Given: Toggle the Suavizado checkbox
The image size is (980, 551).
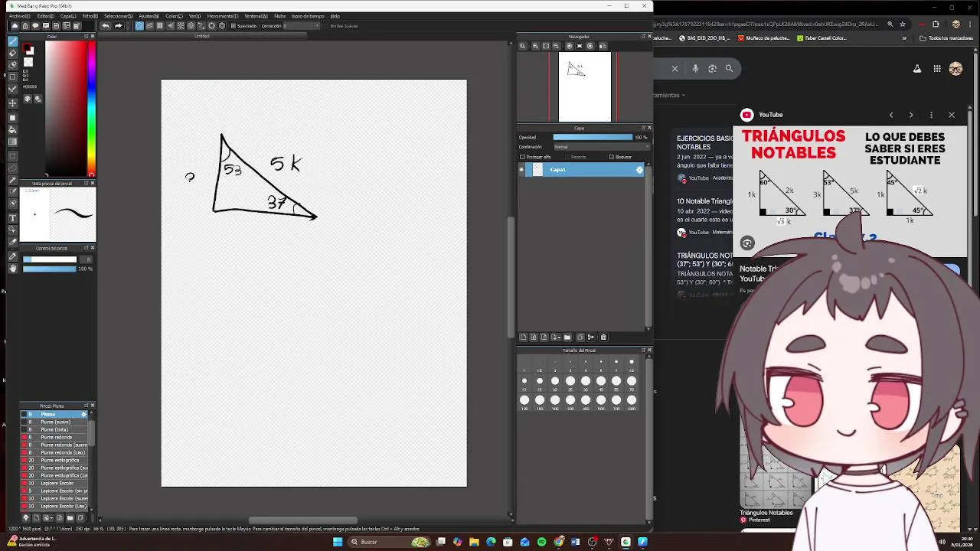Looking at the screenshot, I should [233, 26].
